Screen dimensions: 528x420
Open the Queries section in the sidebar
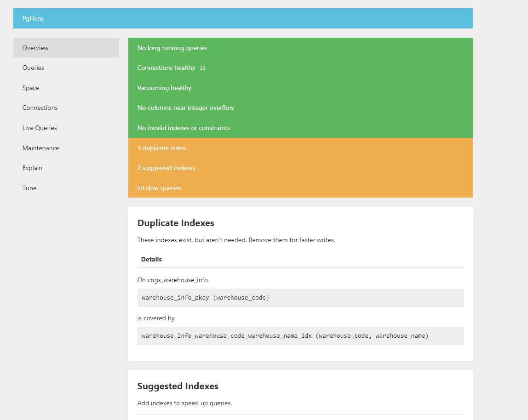(x=33, y=68)
